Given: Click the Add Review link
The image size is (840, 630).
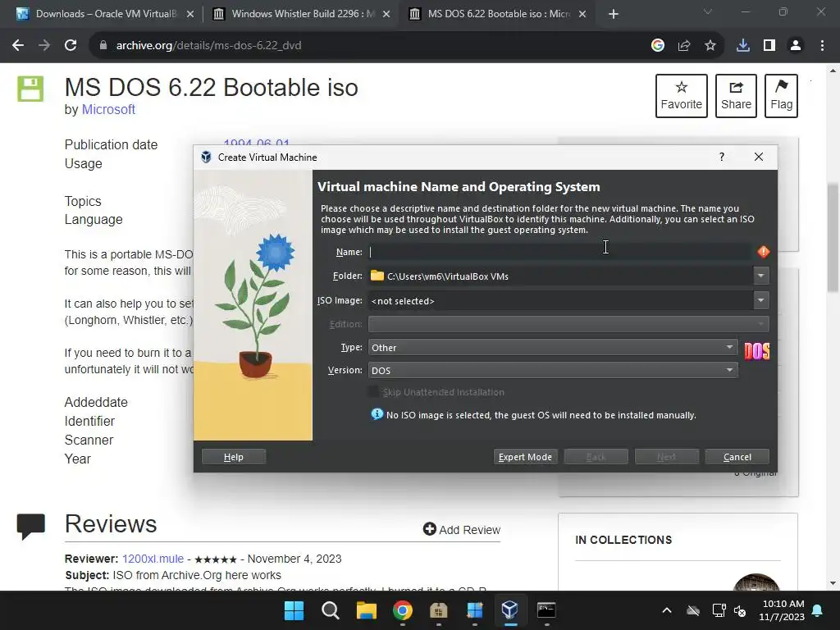Looking at the screenshot, I should tap(462, 529).
